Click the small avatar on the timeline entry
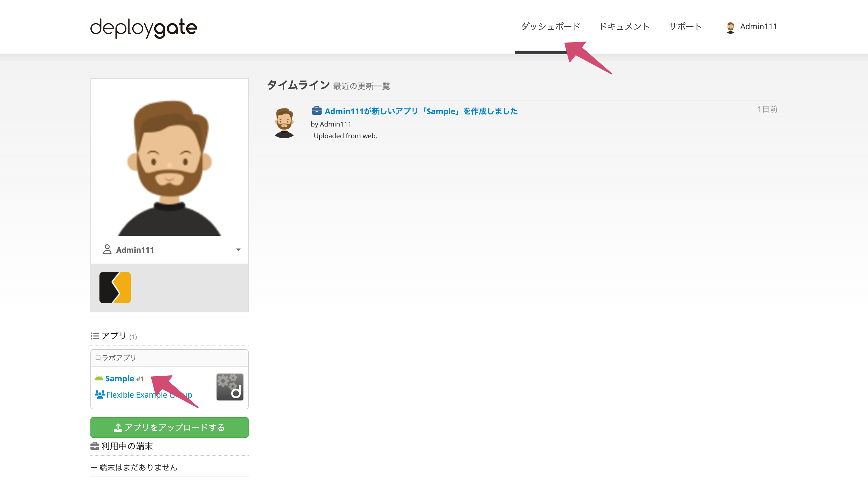868x488 pixels. tap(285, 122)
